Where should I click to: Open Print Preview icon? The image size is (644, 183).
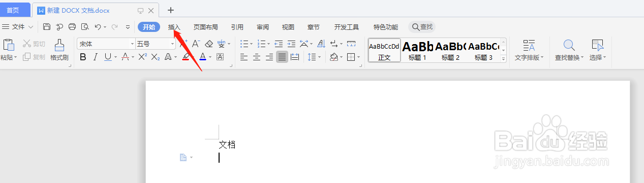click(85, 27)
